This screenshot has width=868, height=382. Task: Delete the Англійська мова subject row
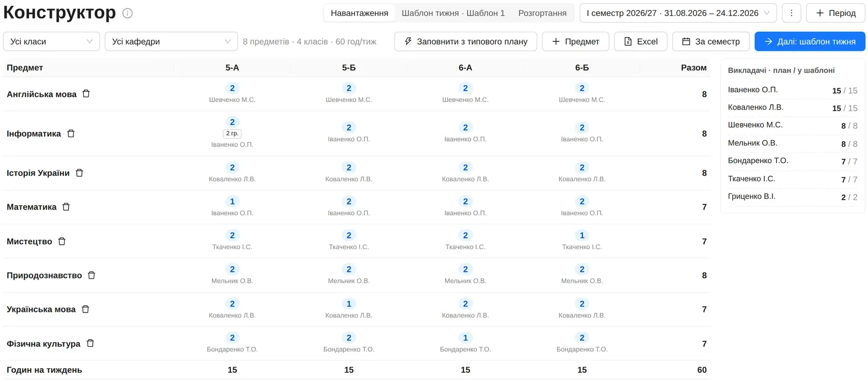[x=86, y=94]
